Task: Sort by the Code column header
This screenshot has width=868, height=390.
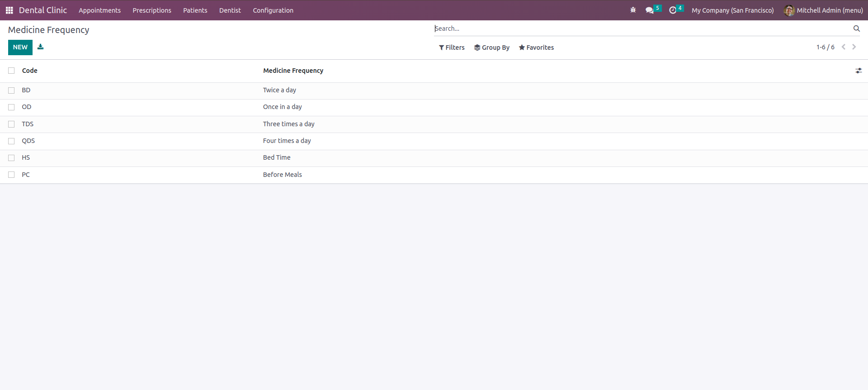Action: [x=30, y=71]
